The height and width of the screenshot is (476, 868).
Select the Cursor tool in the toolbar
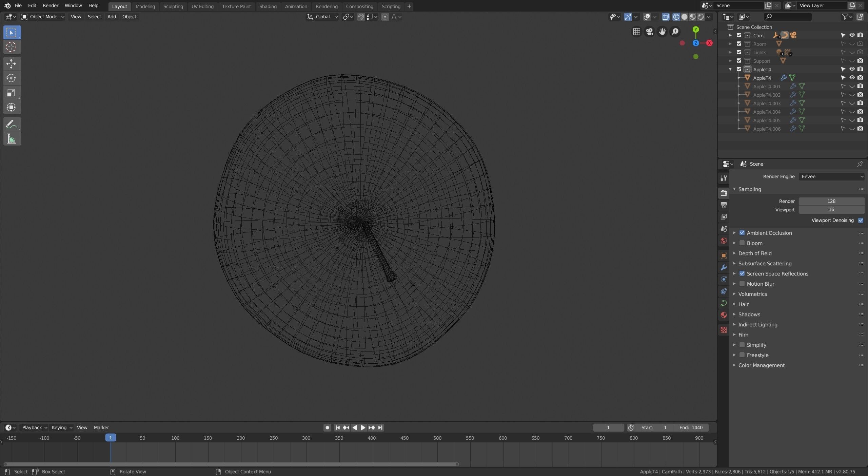coord(12,47)
